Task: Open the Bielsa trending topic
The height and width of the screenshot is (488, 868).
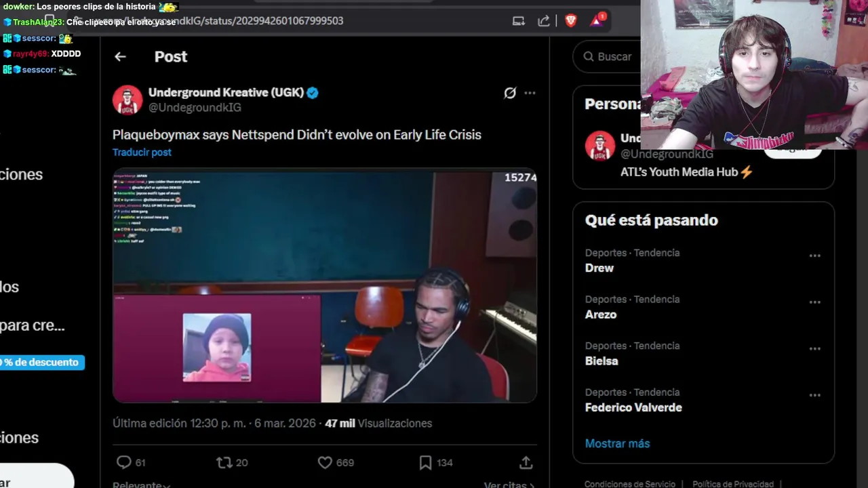Action: click(x=601, y=361)
